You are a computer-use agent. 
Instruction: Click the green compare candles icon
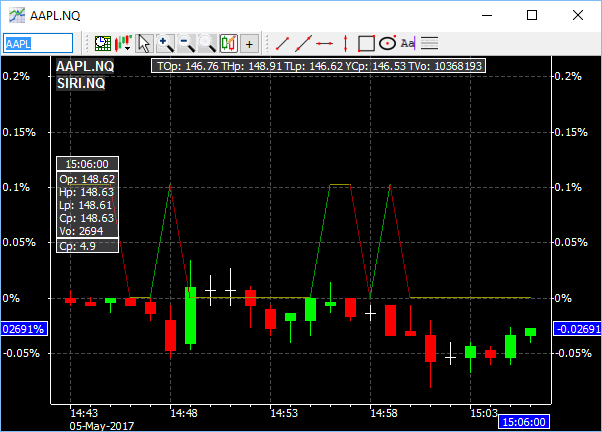click(x=228, y=43)
